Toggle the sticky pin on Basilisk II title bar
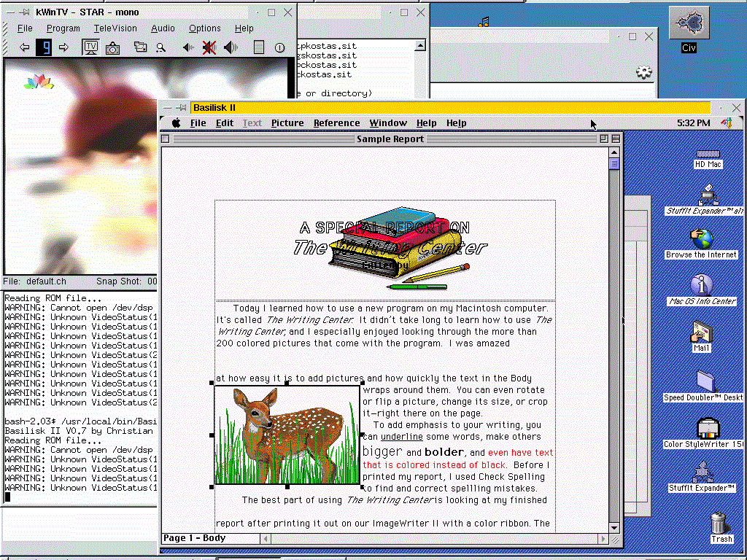Viewport: 747px width, 560px height. pos(181,108)
